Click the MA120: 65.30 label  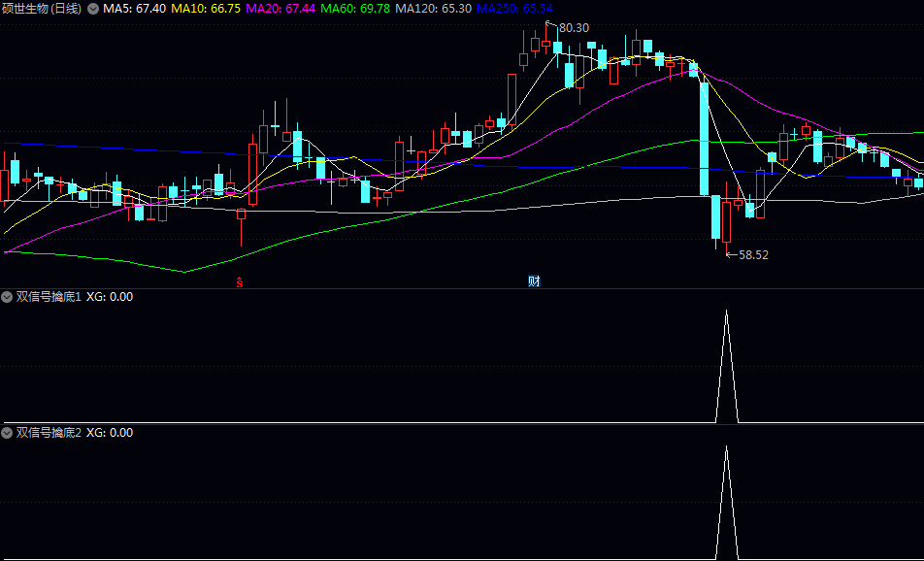coord(433,9)
